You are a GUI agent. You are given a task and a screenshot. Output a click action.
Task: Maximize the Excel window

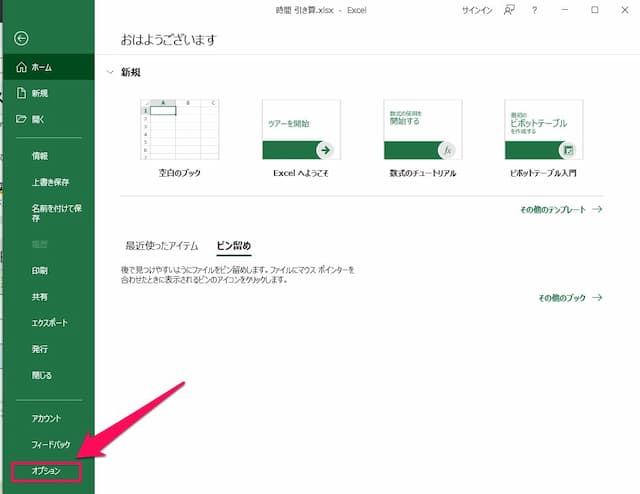click(x=595, y=10)
